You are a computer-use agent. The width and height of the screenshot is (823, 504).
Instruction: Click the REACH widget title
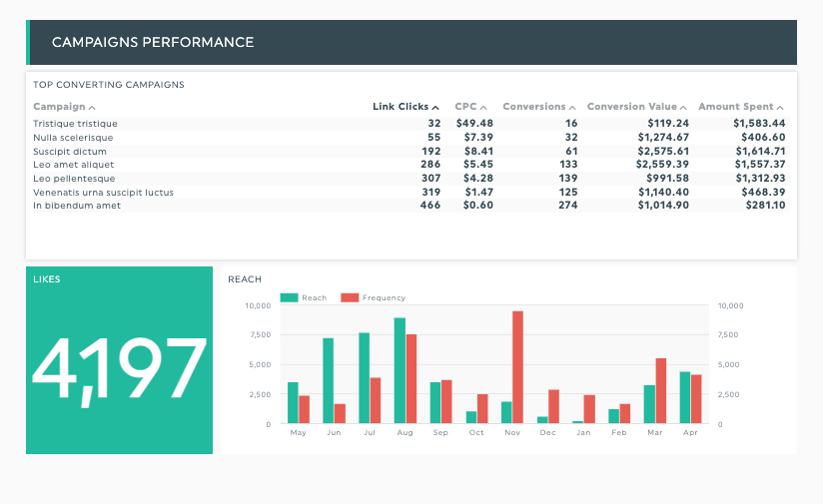[x=245, y=279]
